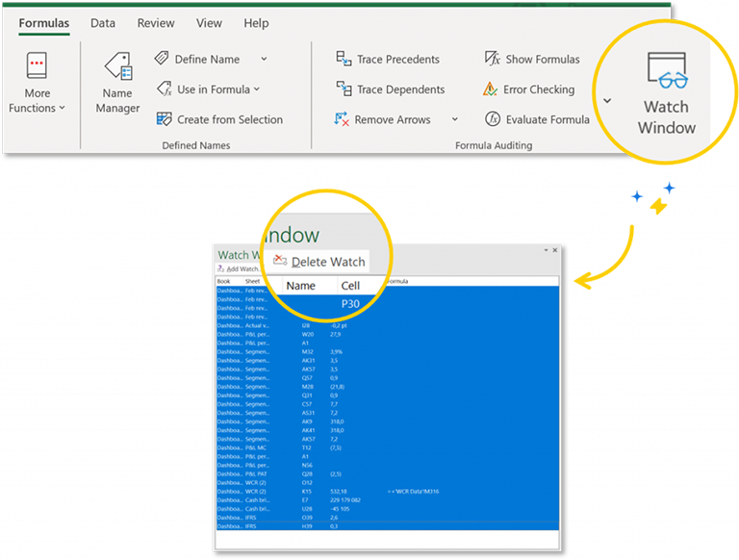Image resolution: width=739 pixels, height=560 pixels.
Task: Select the watch row for cell Q31
Action: click(388, 395)
